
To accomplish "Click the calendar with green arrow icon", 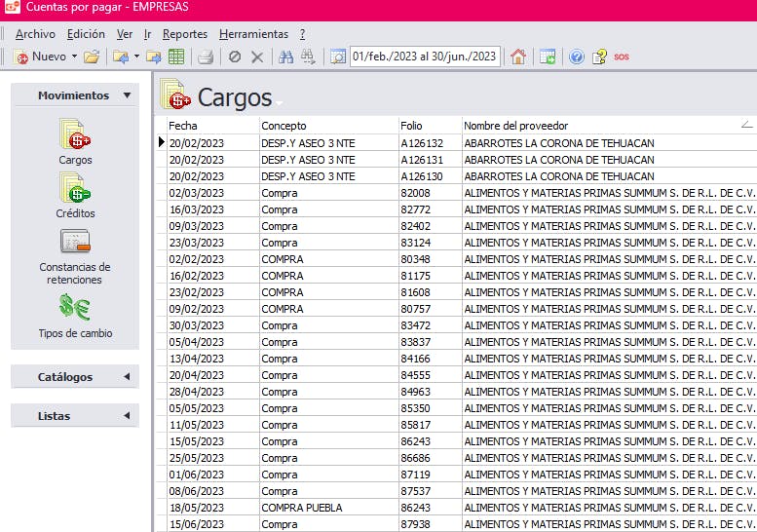I will coord(548,57).
